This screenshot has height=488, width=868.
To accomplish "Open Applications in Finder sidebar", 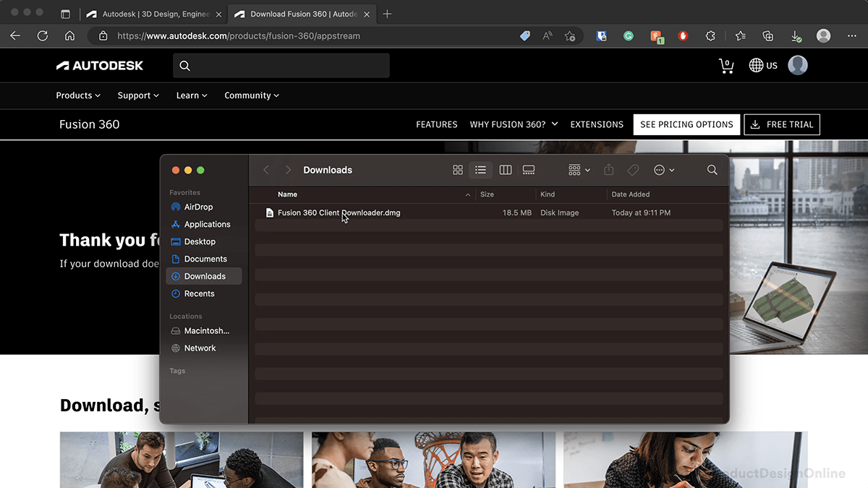I will coord(204,224).
